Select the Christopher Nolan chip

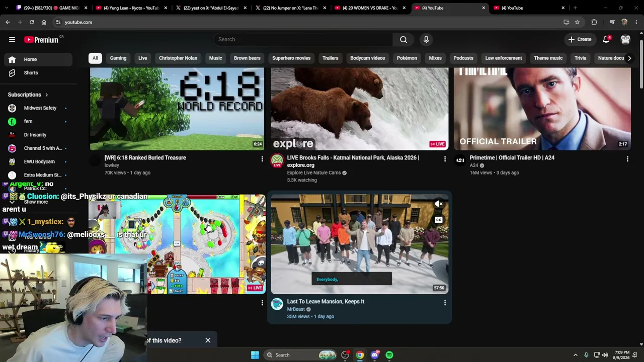click(x=178, y=58)
